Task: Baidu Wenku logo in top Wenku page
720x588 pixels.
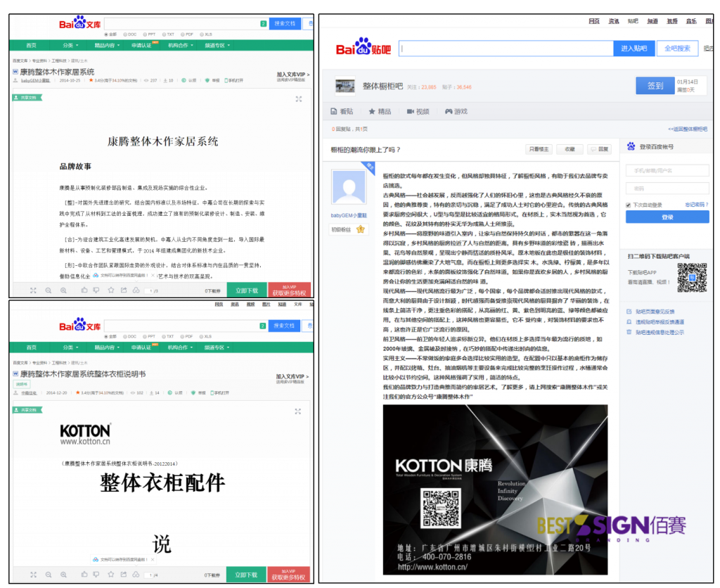Action: [80, 23]
